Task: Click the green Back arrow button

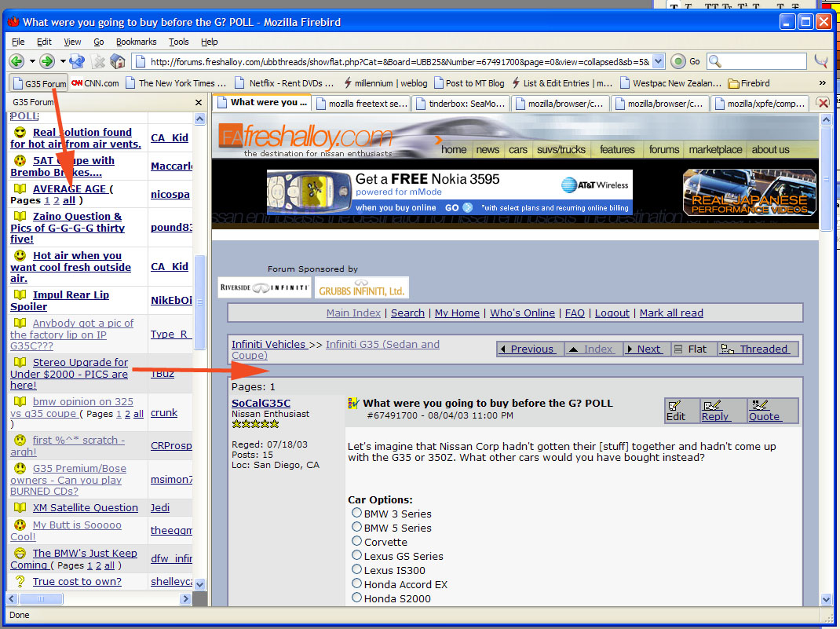Action: (x=16, y=61)
